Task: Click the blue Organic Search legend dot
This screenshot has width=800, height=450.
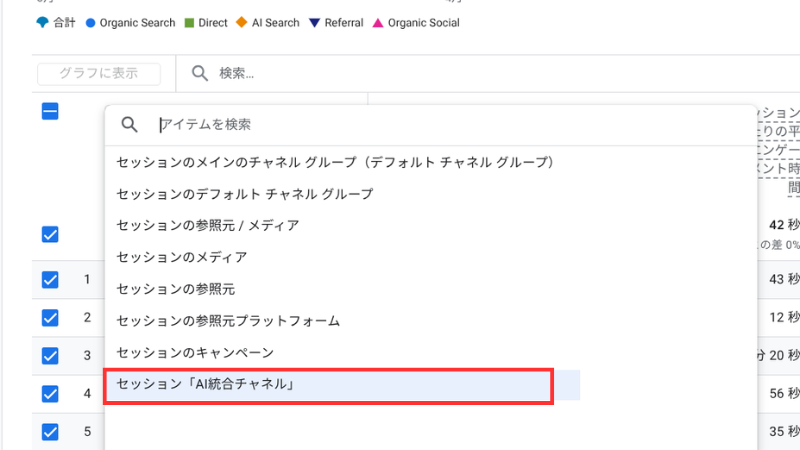Action: pos(91,22)
